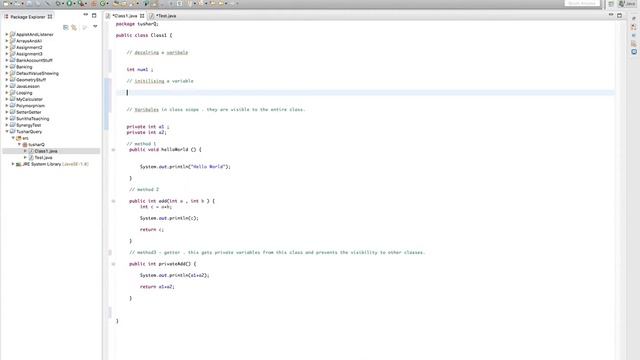
Task: Switch to the Class1.java editor tab
Action: [125, 16]
